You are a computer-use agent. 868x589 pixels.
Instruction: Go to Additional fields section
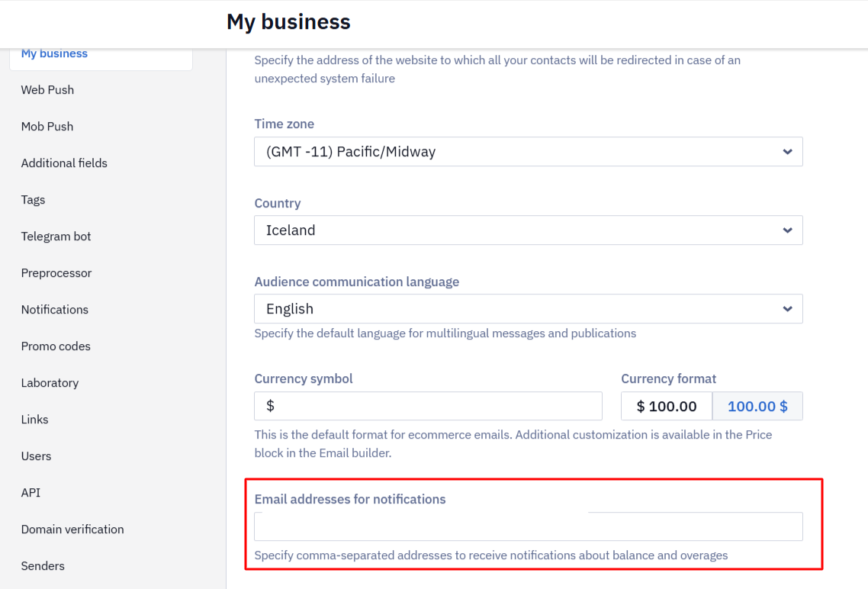pos(64,163)
